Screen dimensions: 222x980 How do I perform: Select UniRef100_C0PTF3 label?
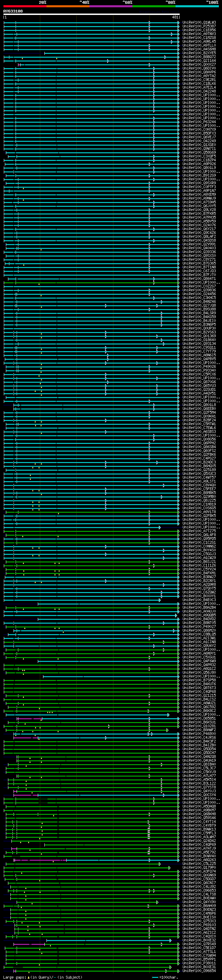[199, 187]
